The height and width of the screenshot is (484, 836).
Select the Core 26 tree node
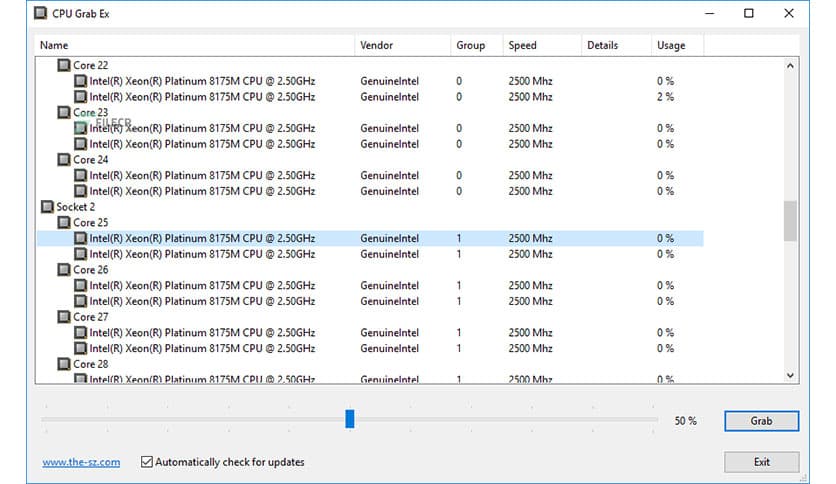[91, 270]
